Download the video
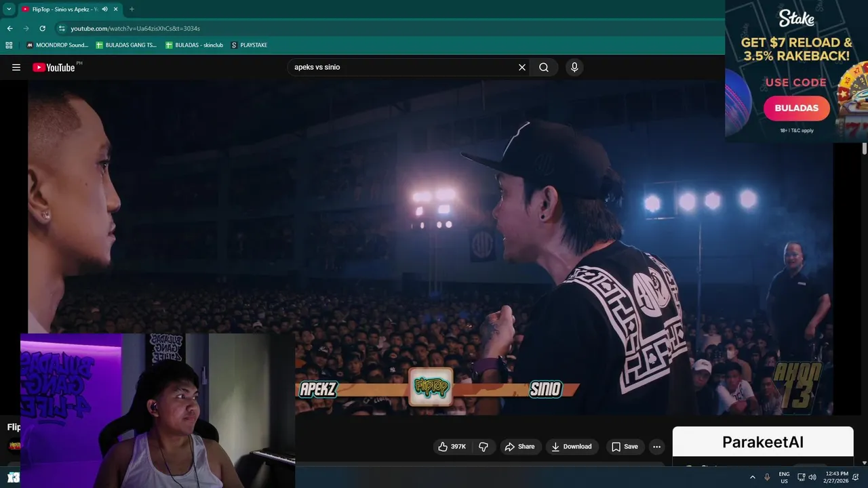Viewport: 868px width, 488px height. click(572, 447)
